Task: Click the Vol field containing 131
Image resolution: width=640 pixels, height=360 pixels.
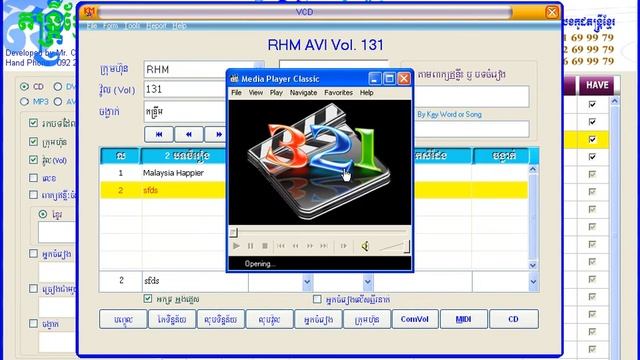Action: click(x=185, y=89)
